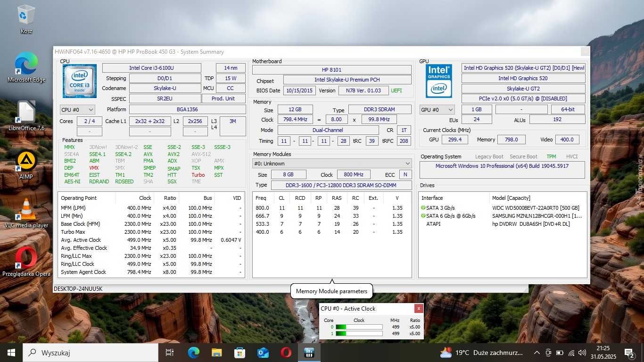Image resolution: width=644 pixels, height=362 pixels.
Task: Click the AVX2 feature label
Action: coord(173,154)
